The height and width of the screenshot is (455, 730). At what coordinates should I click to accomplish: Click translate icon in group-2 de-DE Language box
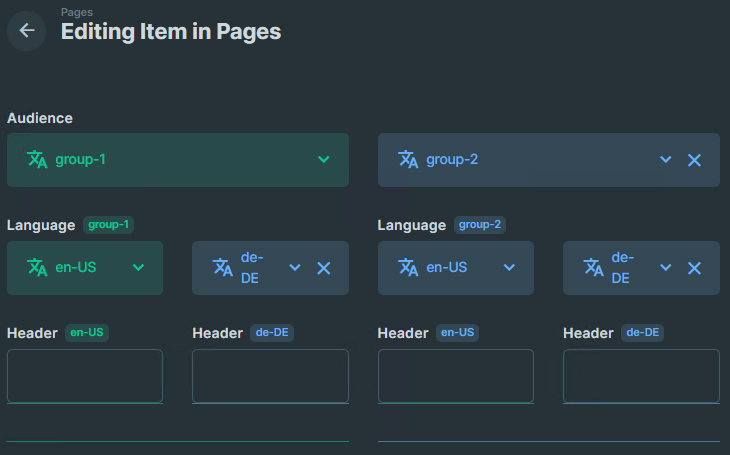pos(594,267)
